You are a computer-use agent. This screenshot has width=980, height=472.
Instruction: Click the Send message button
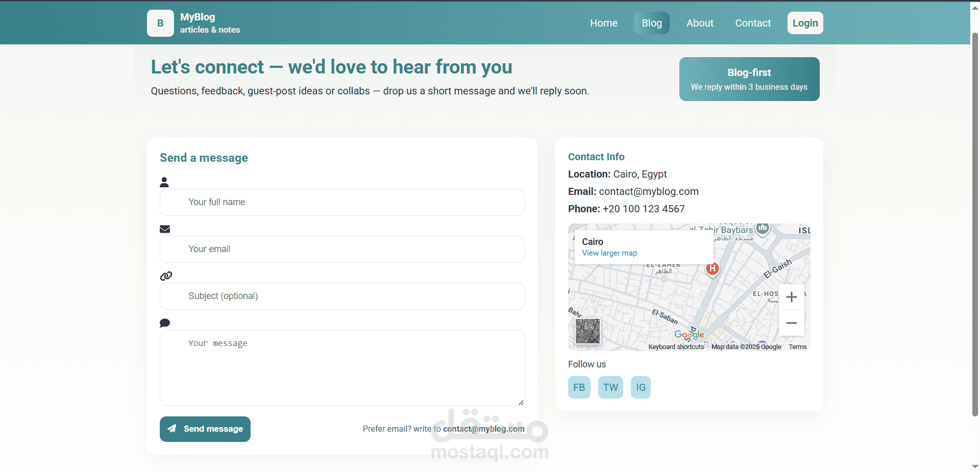pyautogui.click(x=205, y=429)
